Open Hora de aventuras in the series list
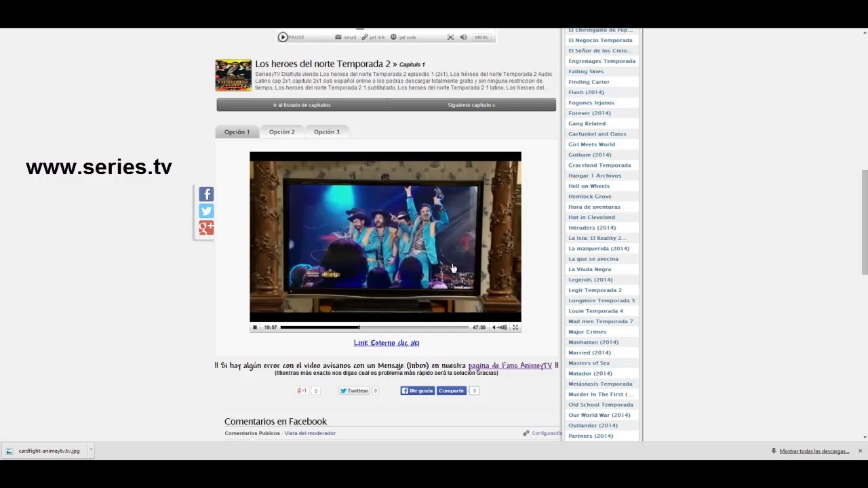The width and height of the screenshot is (868, 488). coord(594,207)
